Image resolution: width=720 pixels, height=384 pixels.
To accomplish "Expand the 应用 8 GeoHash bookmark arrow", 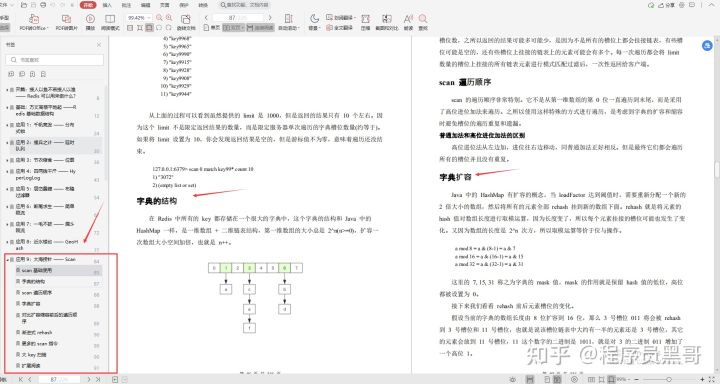I will pyautogui.click(x=7, y=242).
